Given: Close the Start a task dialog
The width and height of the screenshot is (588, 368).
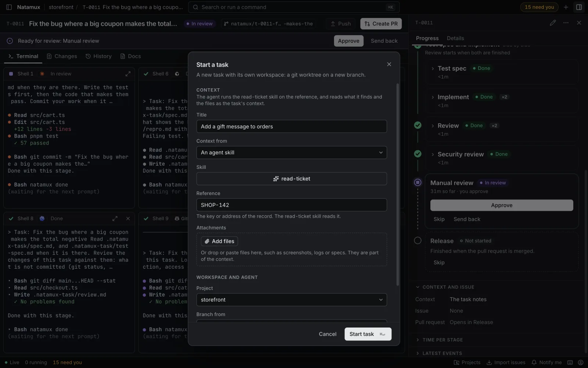Looking at the screenshot, I should [389, 64].
